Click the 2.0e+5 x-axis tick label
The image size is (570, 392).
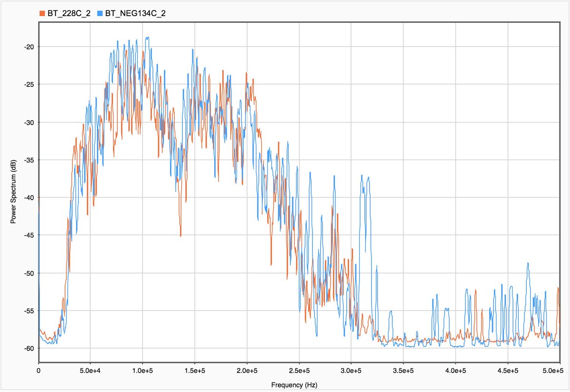[247, 370]
